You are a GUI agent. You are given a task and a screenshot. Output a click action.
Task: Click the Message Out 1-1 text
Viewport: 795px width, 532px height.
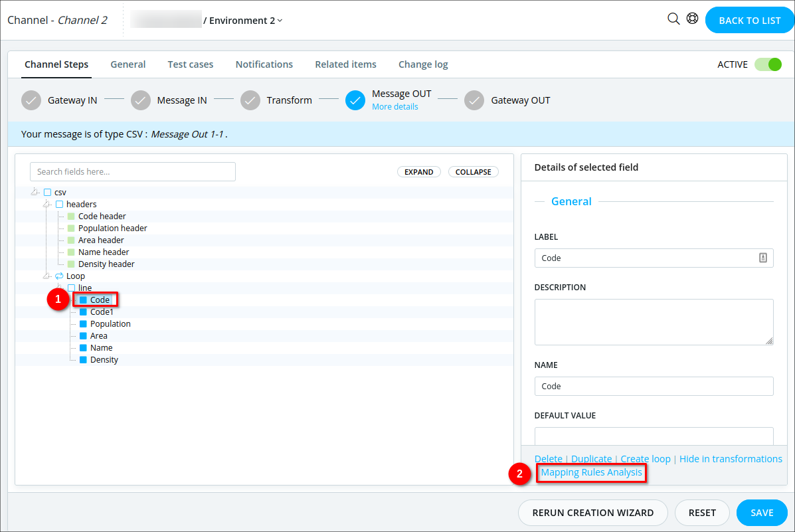click(x=187, y=134)
